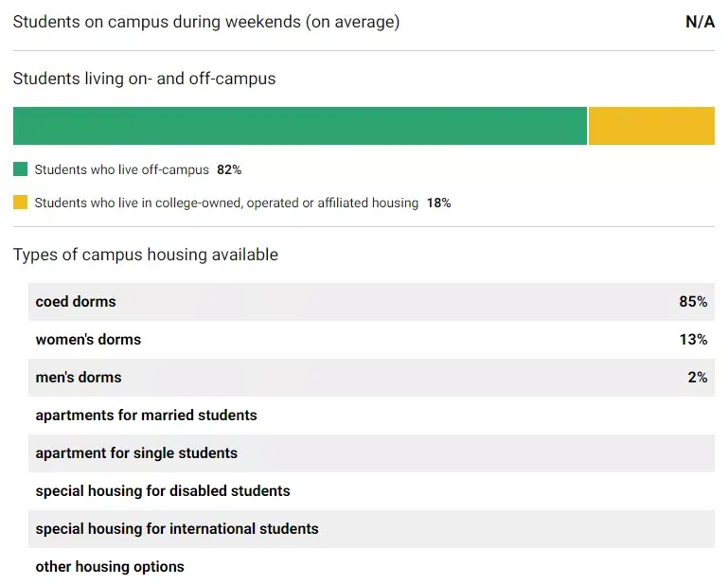Click 'Students living on- and off-campus' heading
The image size is (728, 584).
(x=144, y=79)
